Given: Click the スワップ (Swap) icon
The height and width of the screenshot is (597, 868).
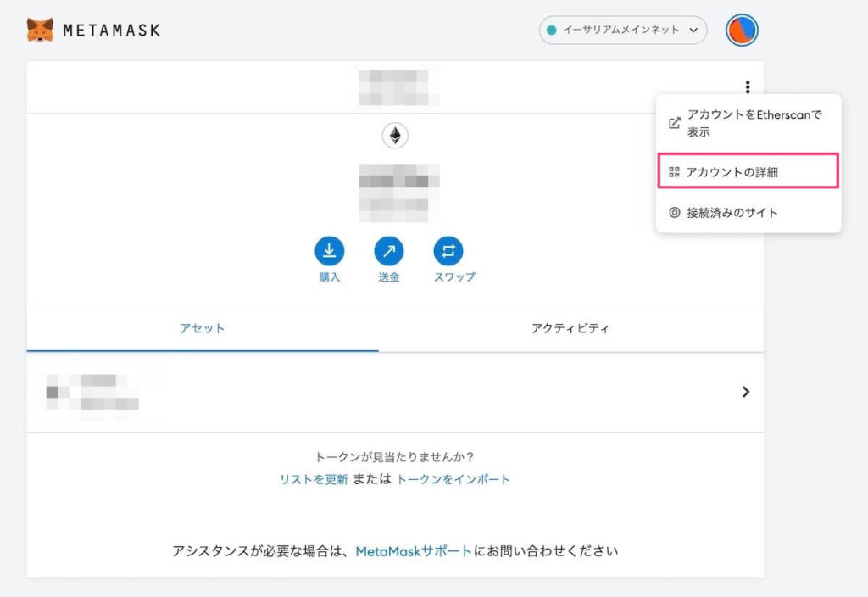Looking at the screenshot, I should point(448,251).
